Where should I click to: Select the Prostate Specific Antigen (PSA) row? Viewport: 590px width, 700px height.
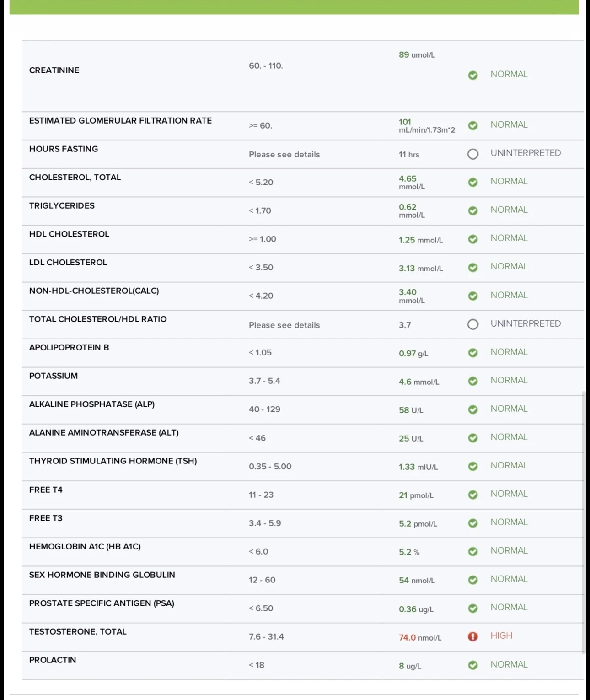(303, 609)
